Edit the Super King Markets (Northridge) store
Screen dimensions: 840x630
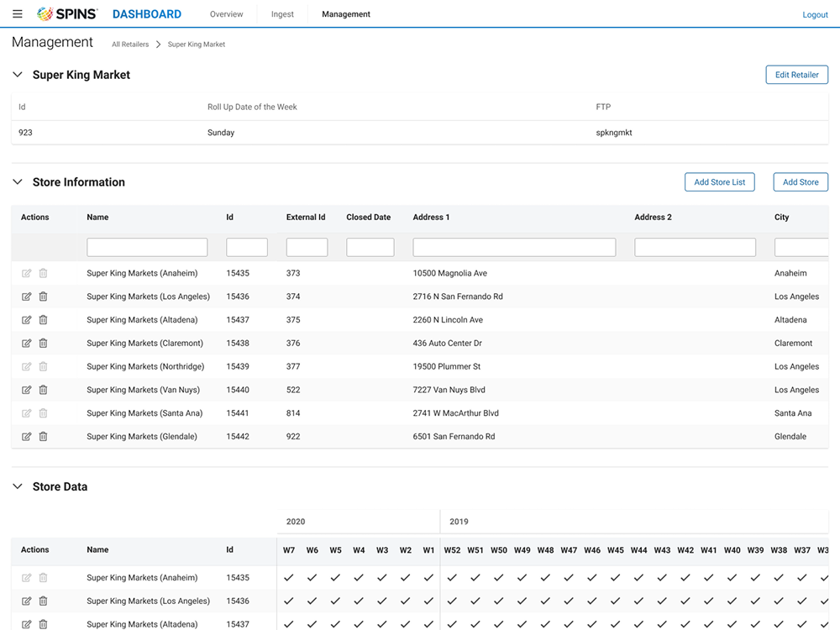coord(26,366)
